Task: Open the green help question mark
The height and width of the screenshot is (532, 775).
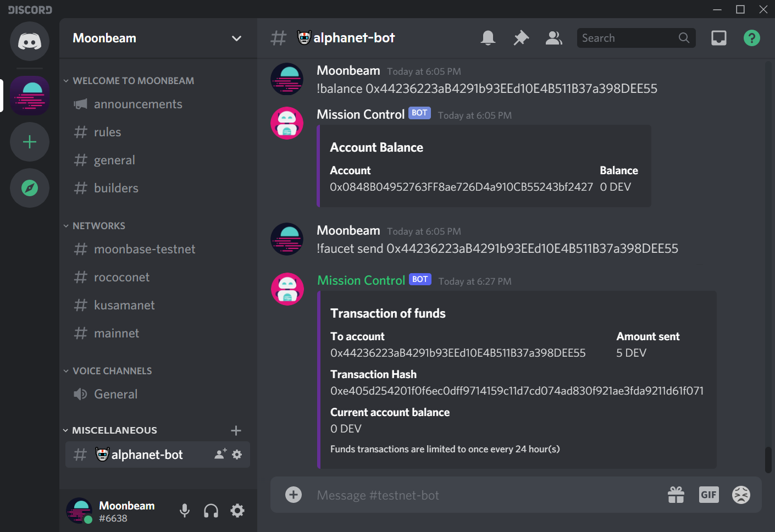Action: [x=752, y=38]
